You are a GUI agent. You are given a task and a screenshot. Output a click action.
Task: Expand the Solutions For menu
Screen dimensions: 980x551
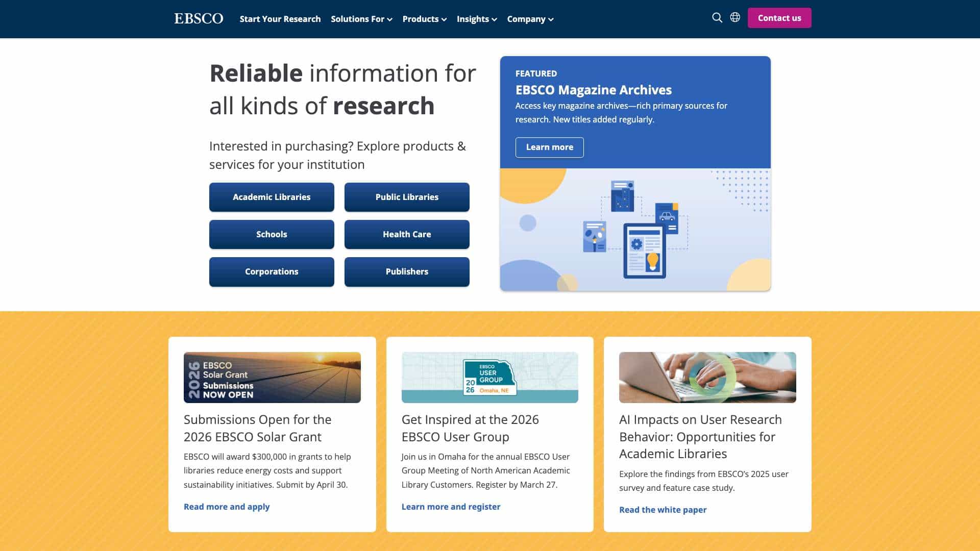(x=361, y=19)
